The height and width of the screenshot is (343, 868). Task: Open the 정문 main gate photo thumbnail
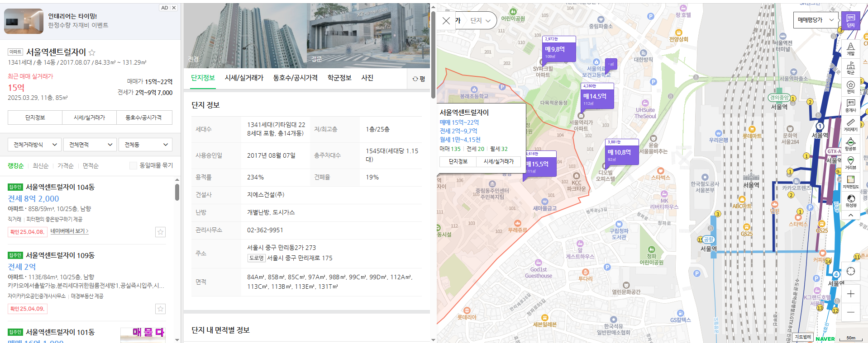point(368,36)
